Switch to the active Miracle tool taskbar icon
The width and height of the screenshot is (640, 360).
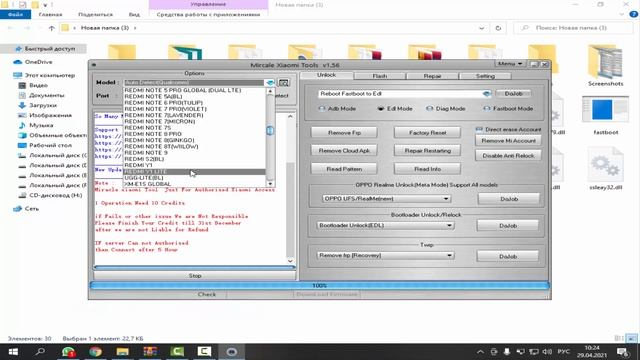[x=231, y=351]
